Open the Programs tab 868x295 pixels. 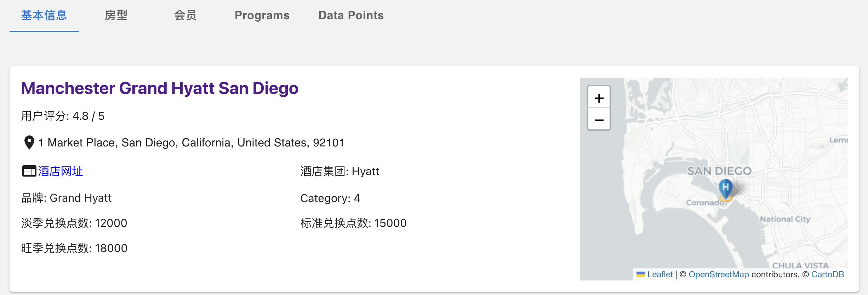[262, 16]
